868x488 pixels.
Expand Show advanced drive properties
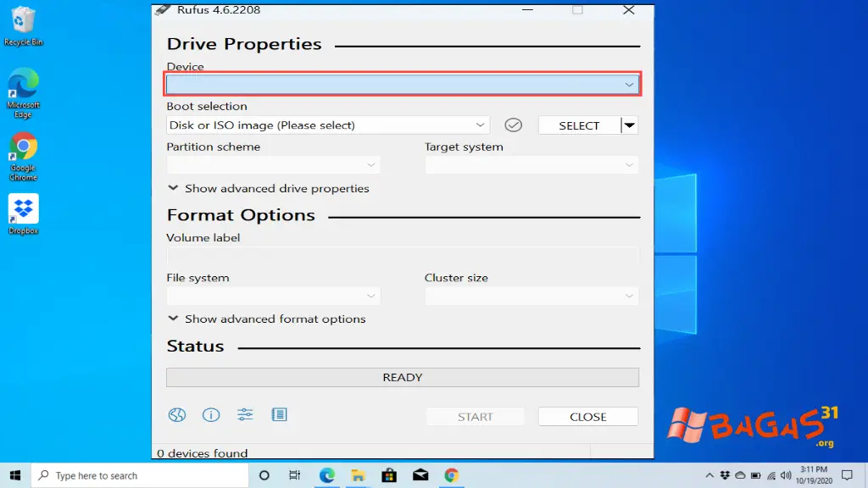[268, 188]
